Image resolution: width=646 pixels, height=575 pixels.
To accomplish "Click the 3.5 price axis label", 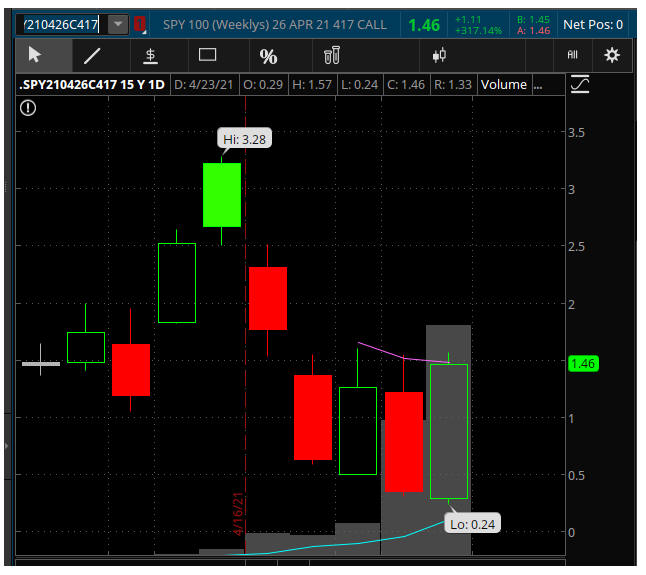I will 576,133.
